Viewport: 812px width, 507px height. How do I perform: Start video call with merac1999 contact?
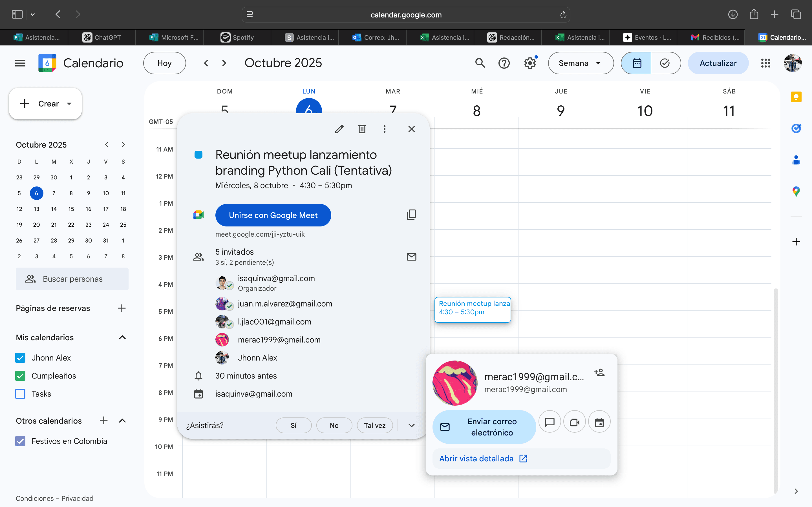(x=574, y=422)
